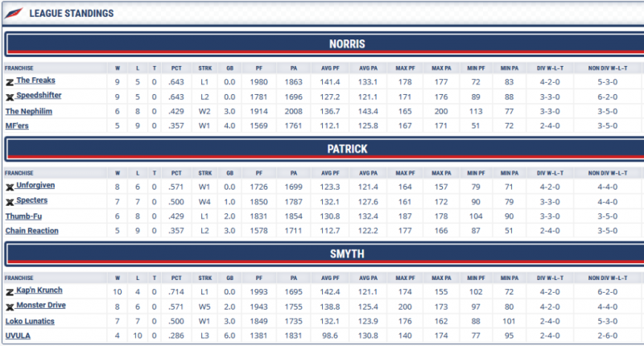Click the FRANCHISE column header in Smyth table

tap(19, 278)
